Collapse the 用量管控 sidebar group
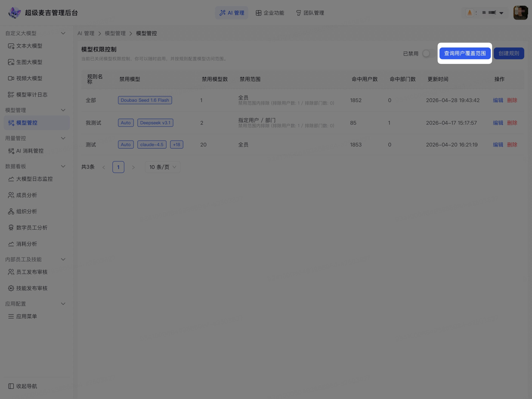Screen dimensions: 532x399 [x=63, y=138]
